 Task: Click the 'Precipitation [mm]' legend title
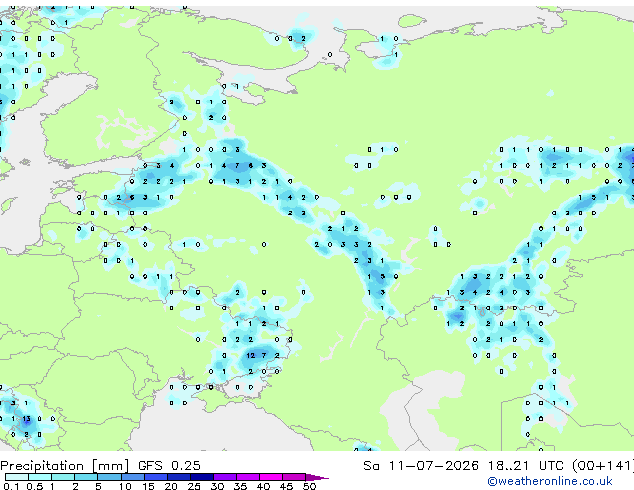pos(65,466)
